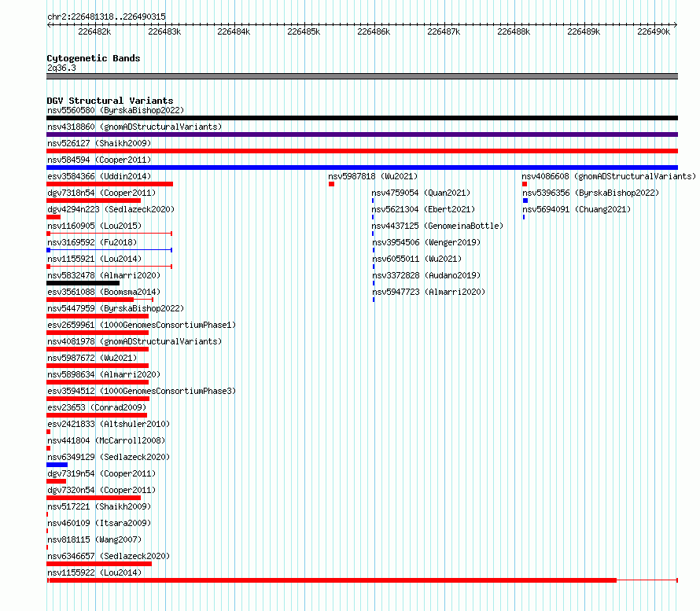Click the blue nsv584594 variant bar
Image resolution: width=700 pixels, height=611 pixels.
tap(362, 167)
